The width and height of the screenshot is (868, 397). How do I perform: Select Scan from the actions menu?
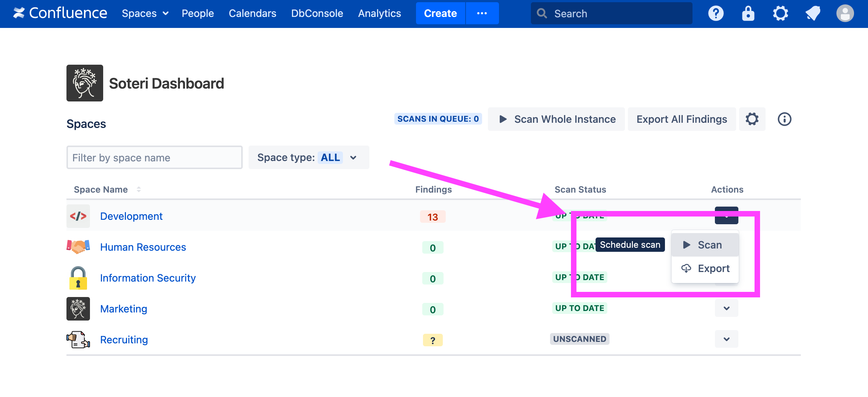pos(705,245)
